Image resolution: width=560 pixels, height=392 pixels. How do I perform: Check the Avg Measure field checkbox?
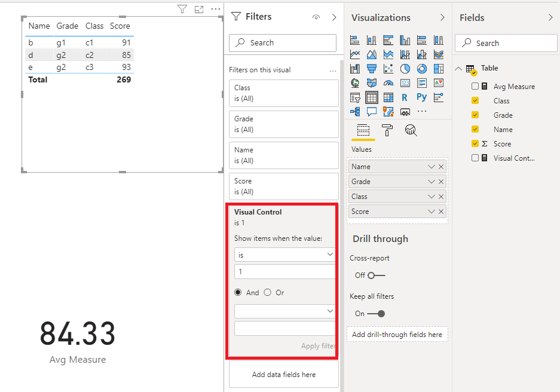click(475, 86)
